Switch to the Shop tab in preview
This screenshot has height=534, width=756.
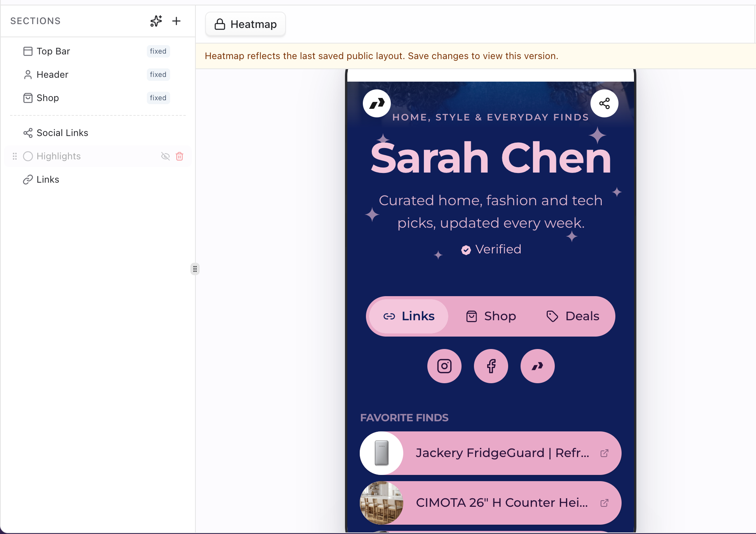(x=491, y=316)
